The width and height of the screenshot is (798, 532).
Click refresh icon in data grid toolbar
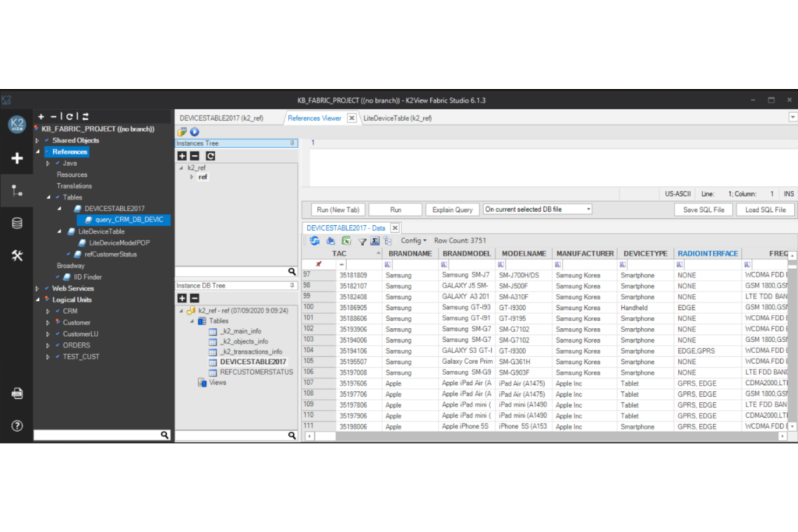point(315,241)
